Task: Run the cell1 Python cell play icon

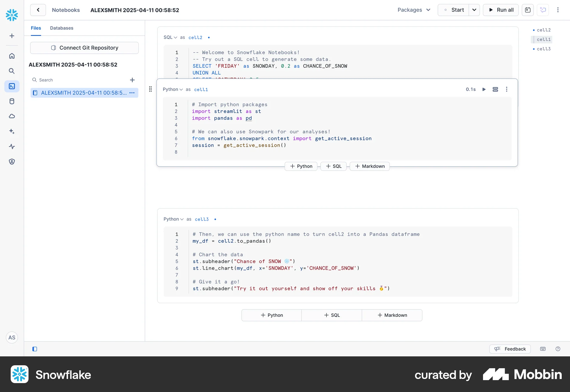Action: click(484, 89)
